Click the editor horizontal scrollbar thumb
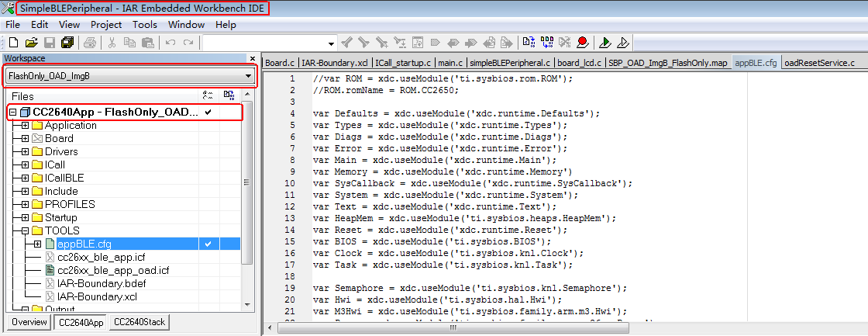This screenshot has height=336, width=868. (453, 327)
